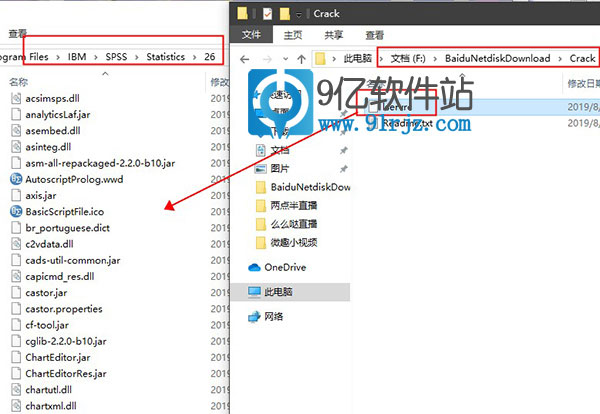Open the 文件 file tab
Viewport: 600px width, 414px height.
(252, 34)
